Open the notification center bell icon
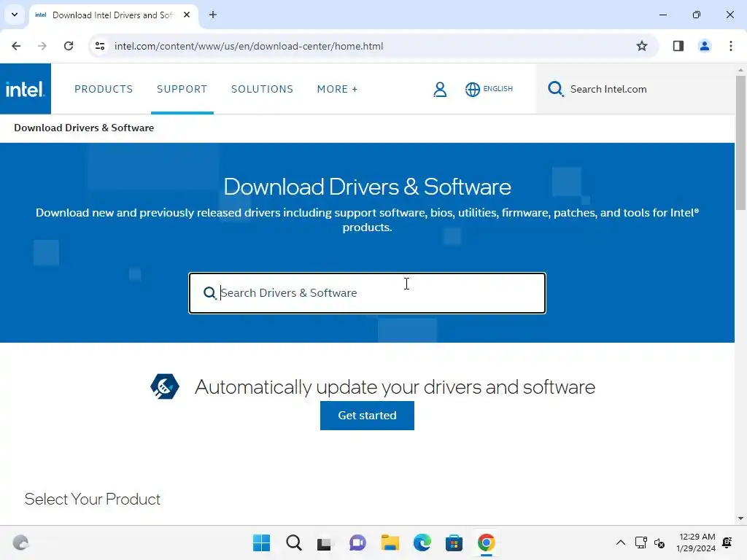The image size is (747, 560). 727,542
